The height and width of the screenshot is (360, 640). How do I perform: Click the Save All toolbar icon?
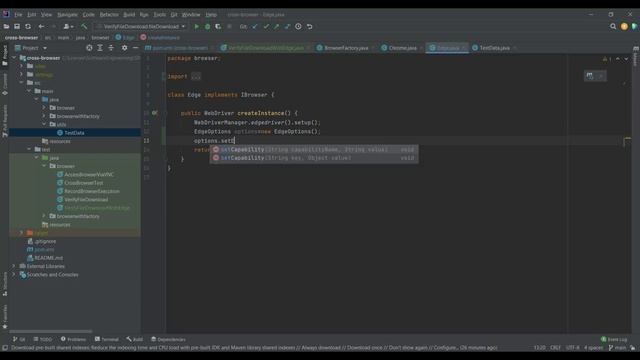tap(17, 27)
